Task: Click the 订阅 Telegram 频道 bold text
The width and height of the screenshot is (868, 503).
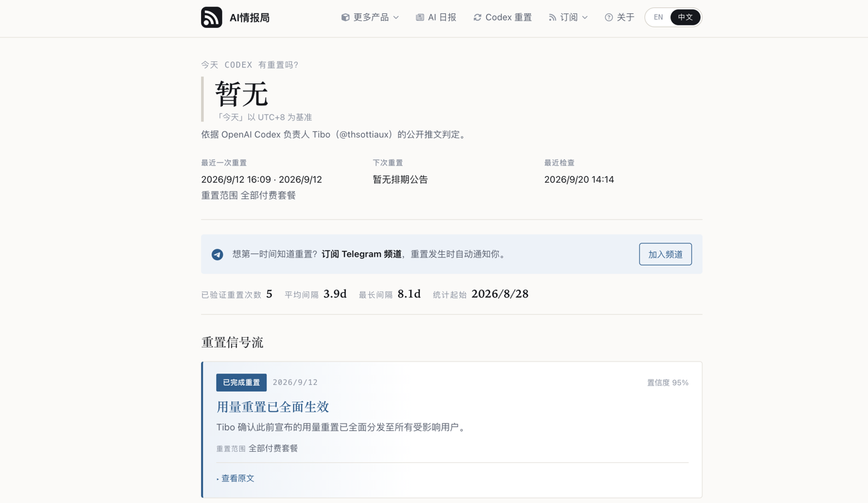Action: (x=362, y=254)
